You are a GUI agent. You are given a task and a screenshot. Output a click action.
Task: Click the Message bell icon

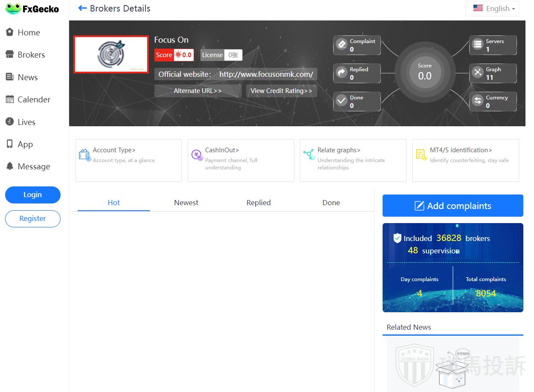point(9,166)
